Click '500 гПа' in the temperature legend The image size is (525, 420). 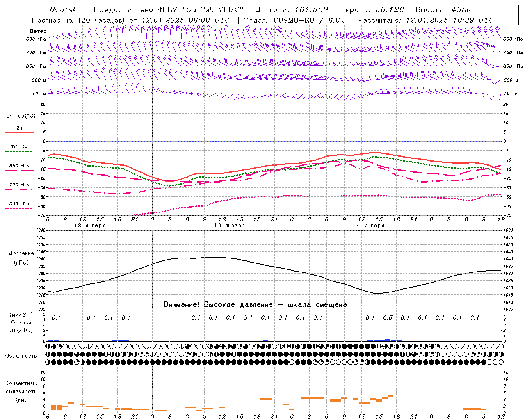[19, 204]
